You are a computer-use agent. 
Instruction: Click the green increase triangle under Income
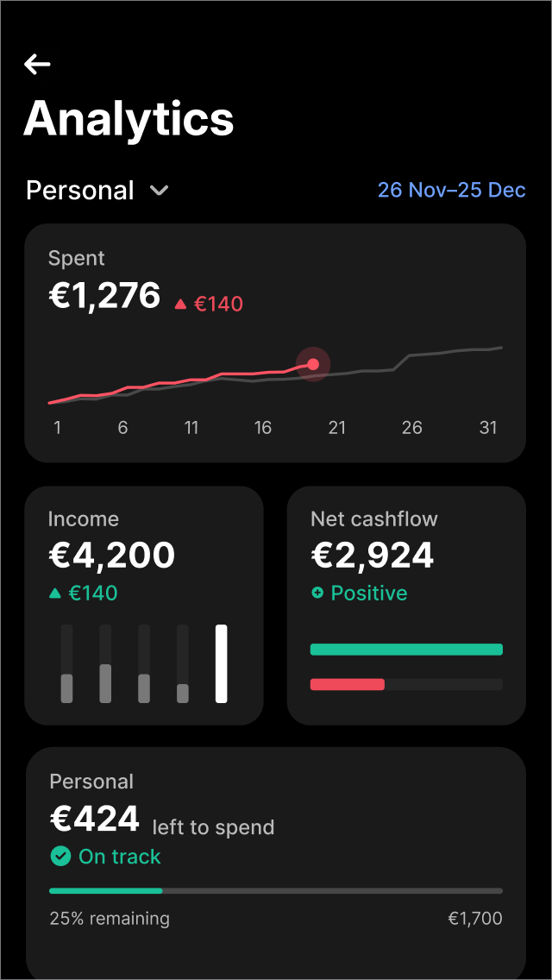[56, 593]
